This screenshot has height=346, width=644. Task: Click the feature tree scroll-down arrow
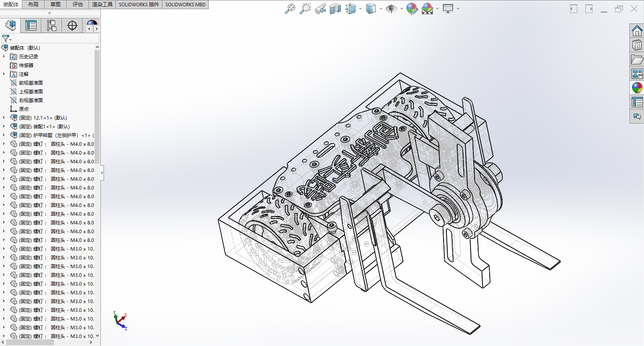click(97, 336)
